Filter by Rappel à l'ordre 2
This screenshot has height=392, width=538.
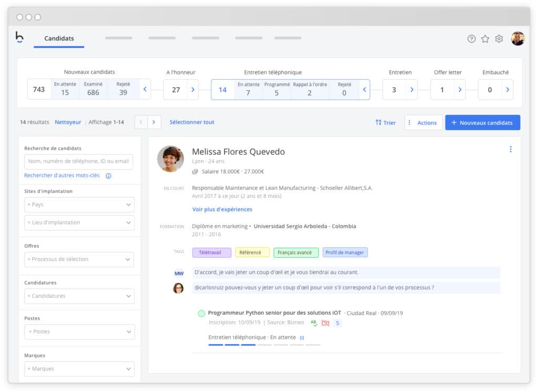(310, 89)
